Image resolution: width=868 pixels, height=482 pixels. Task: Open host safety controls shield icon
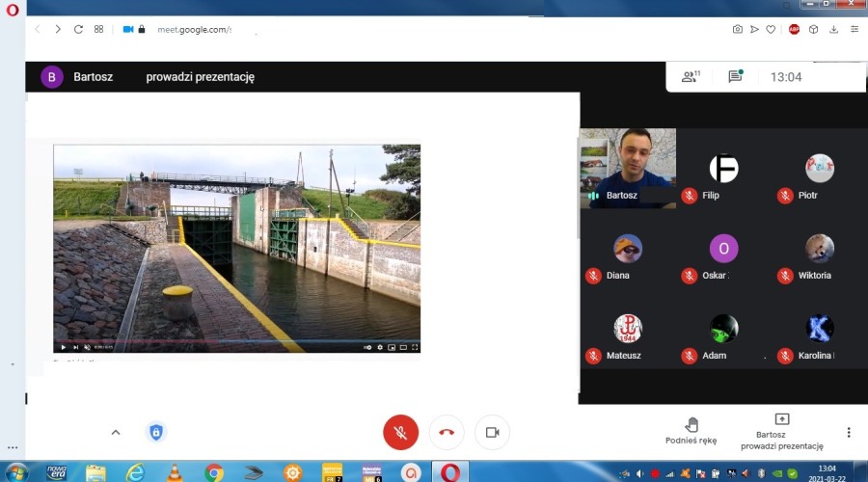click(x=156, y=432)
